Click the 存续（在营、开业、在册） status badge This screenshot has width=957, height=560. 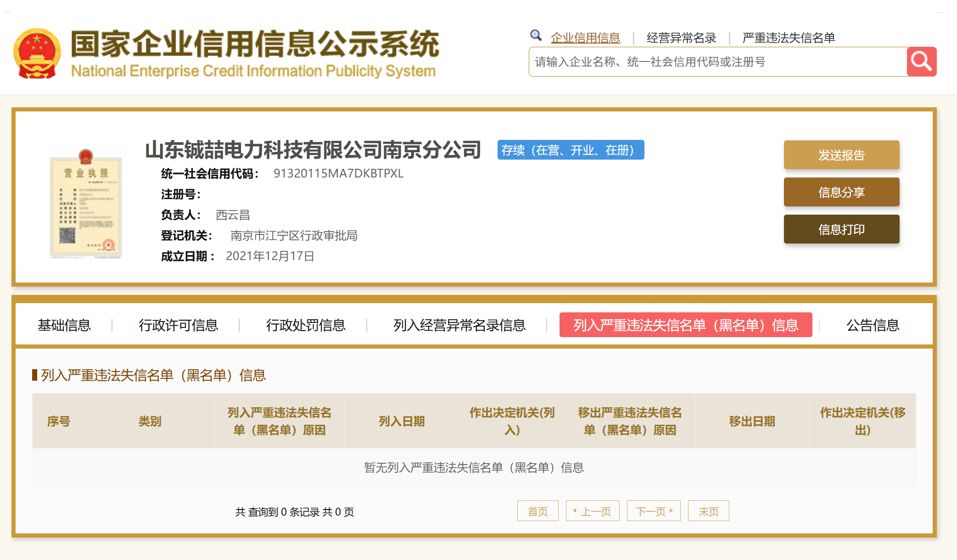[571, 150]
